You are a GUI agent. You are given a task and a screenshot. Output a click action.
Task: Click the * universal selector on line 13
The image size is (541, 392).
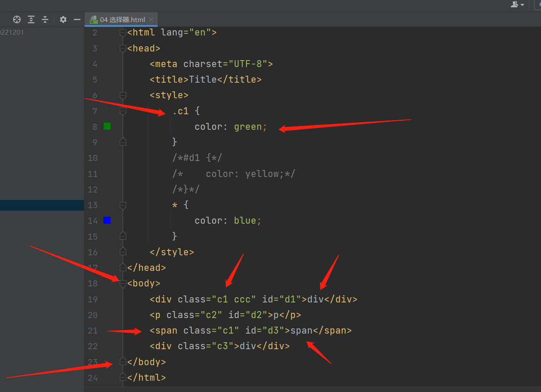[175, 205]
